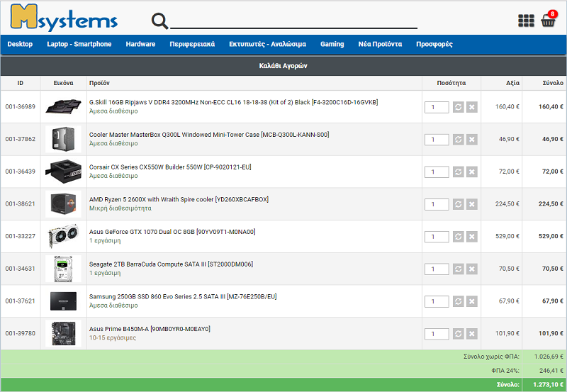Remove Corsair CX550W from cart
567x392 pixels.
click(x=471, y=172)
